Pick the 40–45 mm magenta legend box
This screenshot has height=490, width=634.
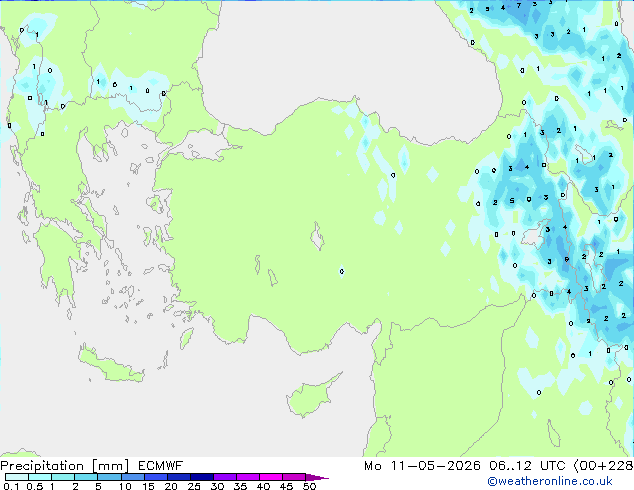click(x=271, y=477)
